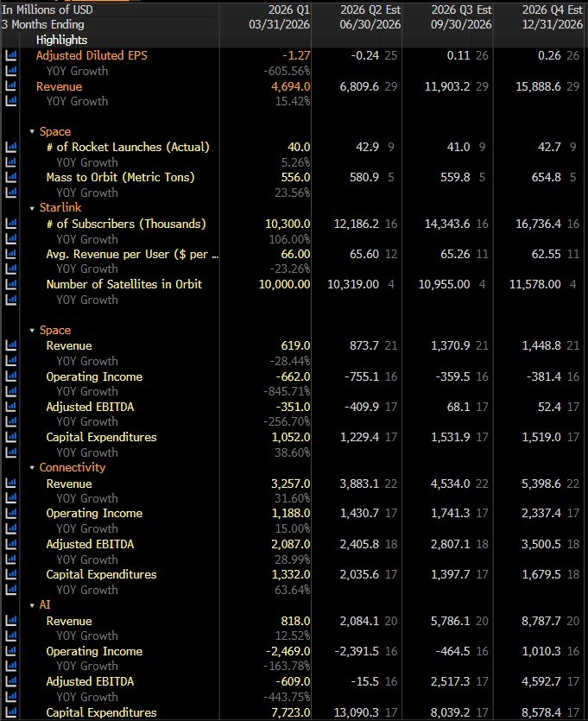Click chart icon for Connectivity Operating Income

point(10,514)
